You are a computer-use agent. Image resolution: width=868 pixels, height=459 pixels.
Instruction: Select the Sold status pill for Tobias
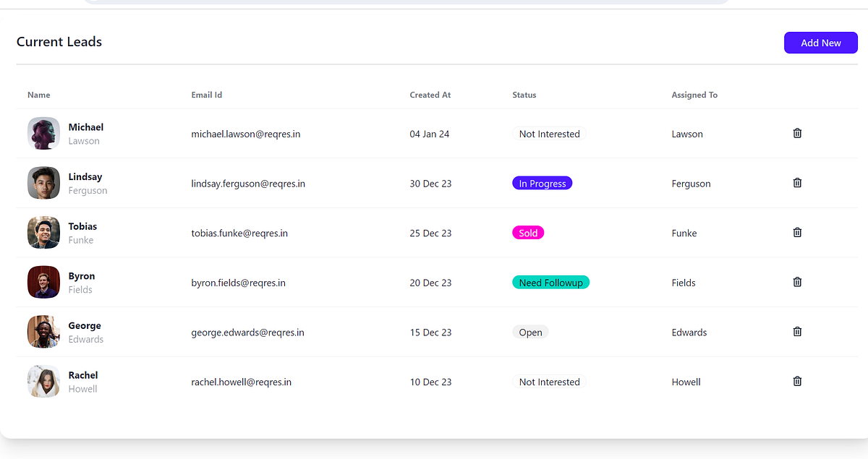[528, 232]
